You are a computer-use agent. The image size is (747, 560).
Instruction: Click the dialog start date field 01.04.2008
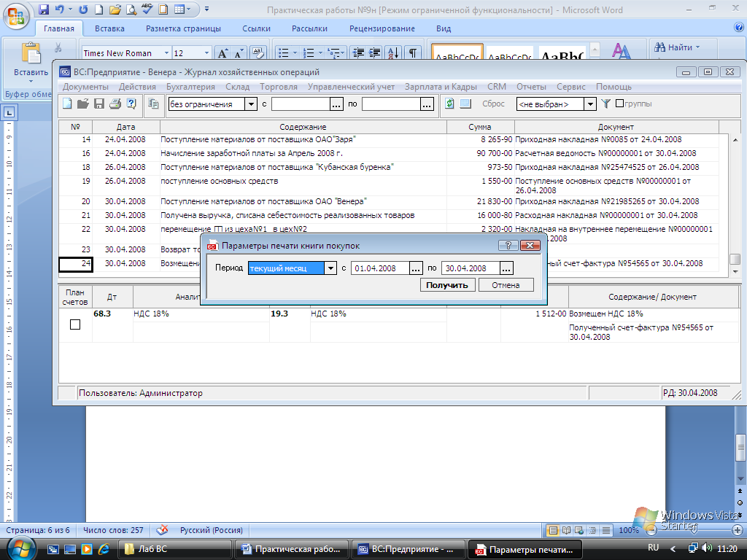point(380,268)
